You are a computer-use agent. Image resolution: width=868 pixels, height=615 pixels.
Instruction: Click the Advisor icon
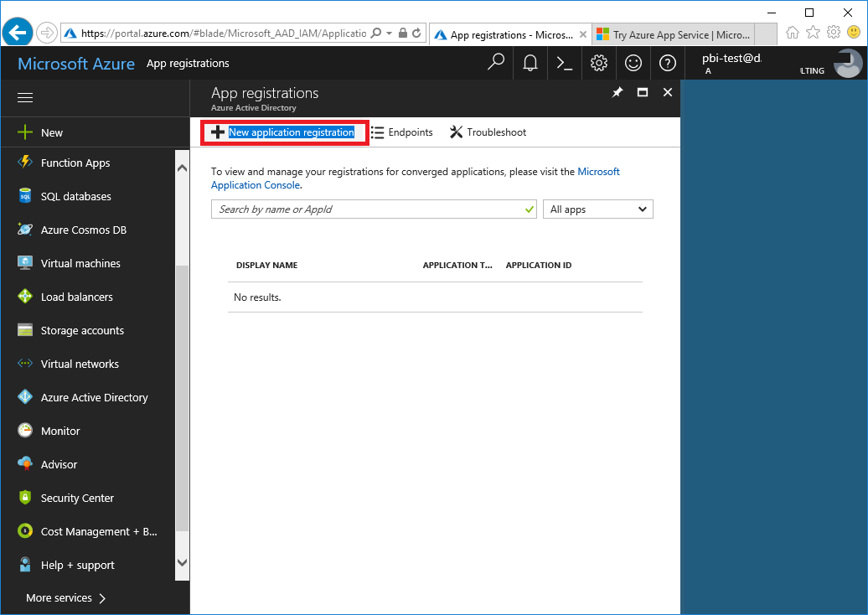tap(25, 464)
